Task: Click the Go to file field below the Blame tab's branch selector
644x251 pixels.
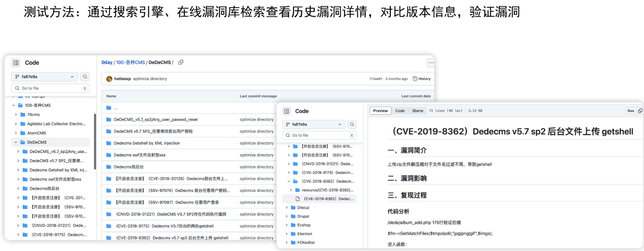Action: click(x=319, y=135)
